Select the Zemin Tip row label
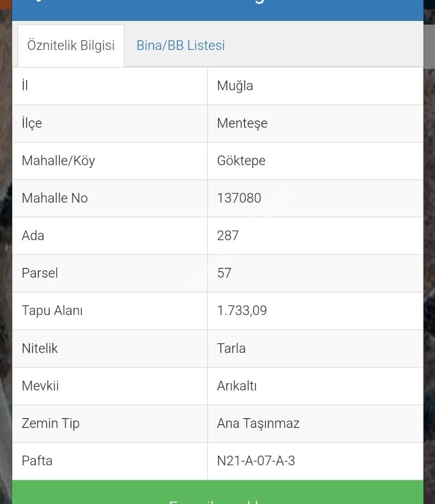The image size is (435, 504). (50, 424)
